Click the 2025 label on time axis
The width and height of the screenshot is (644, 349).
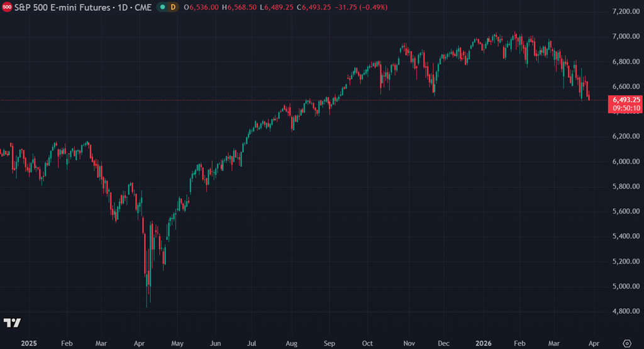[29, 343]
